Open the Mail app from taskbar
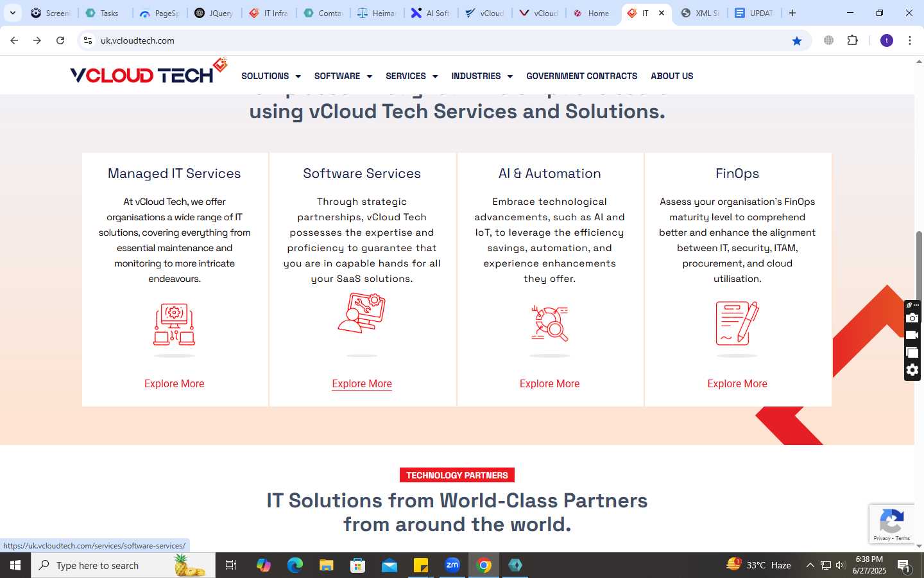Image resolution: width=924 pixels, height=578 pixels. point(389,565)
